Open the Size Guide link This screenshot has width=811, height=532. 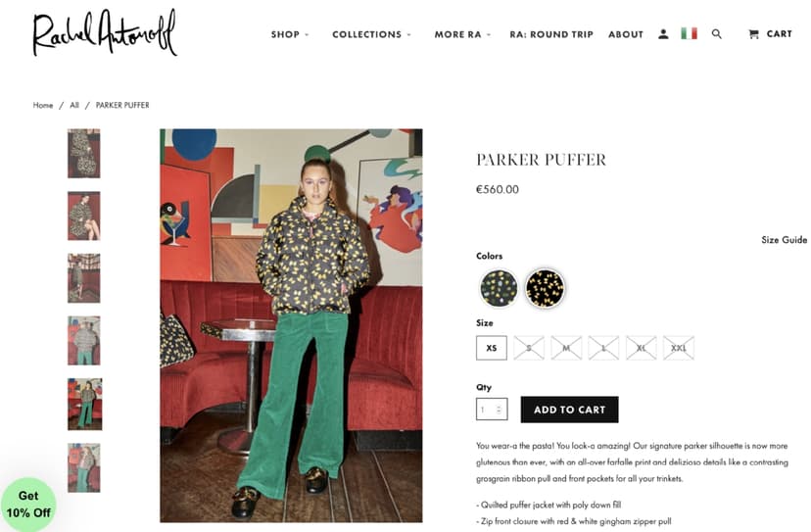click(x=785, y=240)
